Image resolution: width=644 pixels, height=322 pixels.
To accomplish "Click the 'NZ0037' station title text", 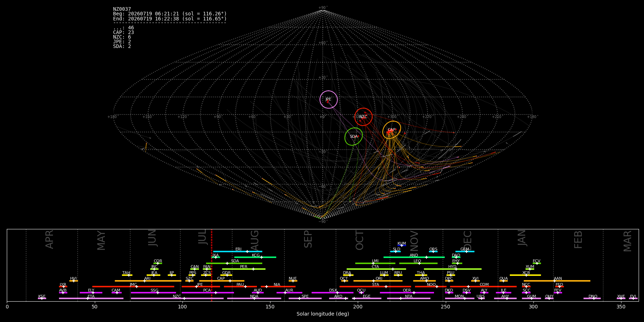I will tap(122, 9).
